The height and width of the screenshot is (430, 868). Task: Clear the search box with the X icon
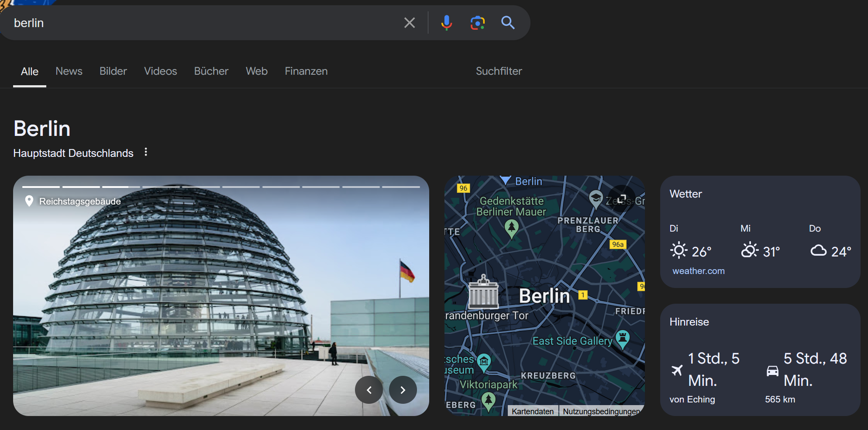(409, 23)
